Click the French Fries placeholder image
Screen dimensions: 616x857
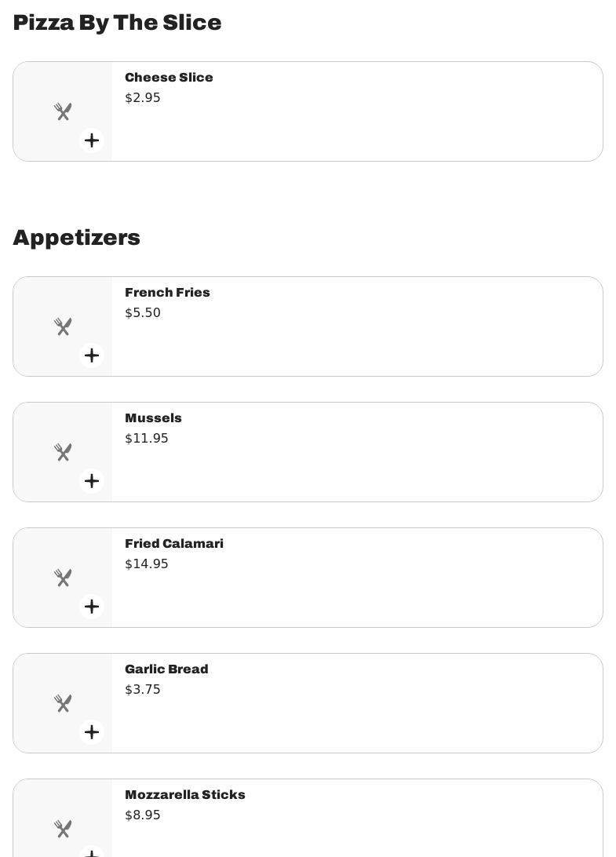coord(63,326)
